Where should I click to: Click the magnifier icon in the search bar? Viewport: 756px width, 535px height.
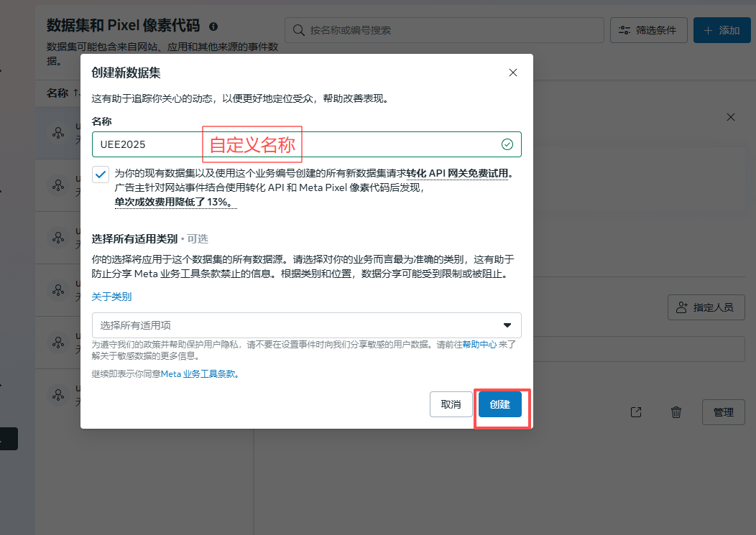[x=298, y=30]
